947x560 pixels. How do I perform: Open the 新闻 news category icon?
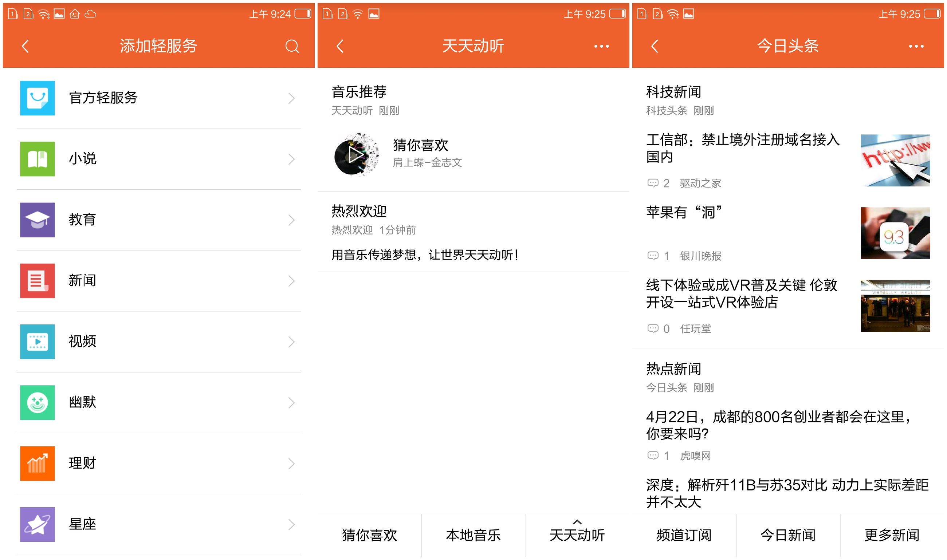(x=38, y=281)
